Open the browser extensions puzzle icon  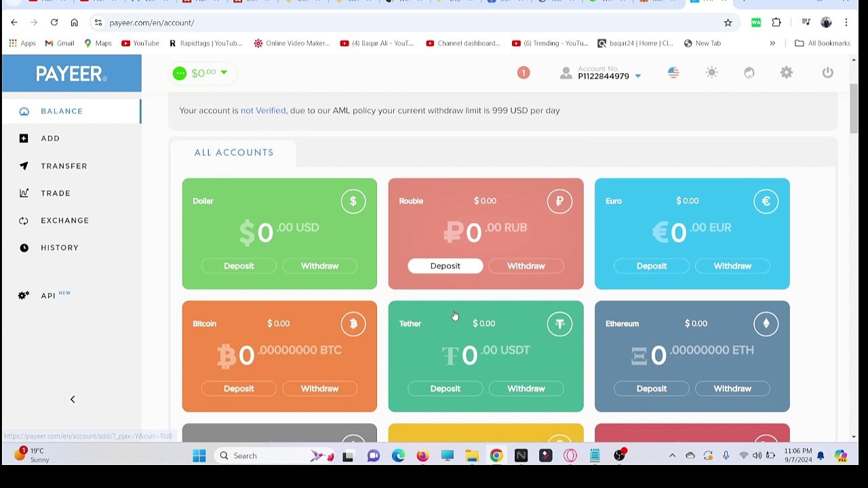click(x=776, y=22)
